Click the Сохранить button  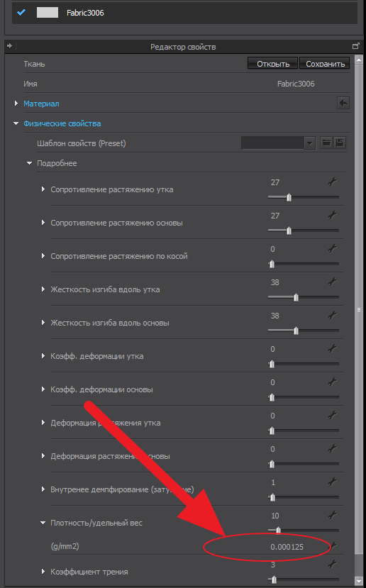pos(325,64)
